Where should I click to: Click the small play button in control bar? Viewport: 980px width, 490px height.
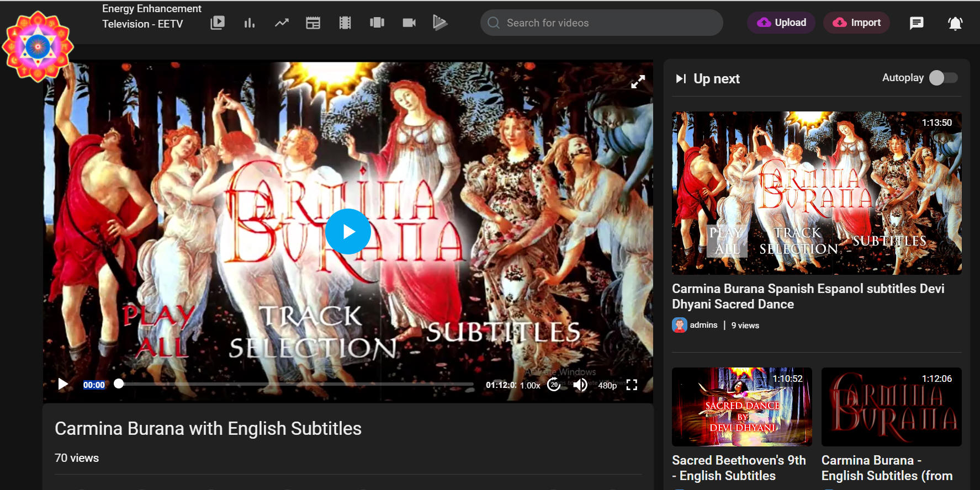tap(63, 384)
